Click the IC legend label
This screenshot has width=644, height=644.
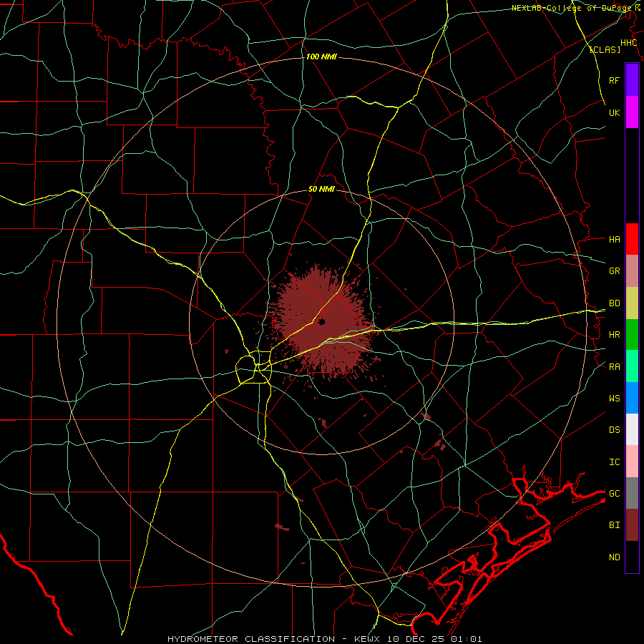615,462
